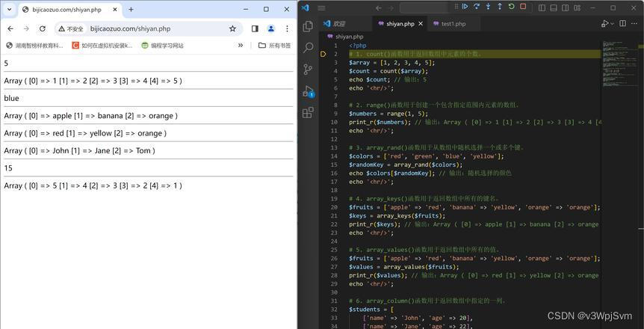Go forward in VS Code navigation history
The width and height of the screenshot is (644, 329).
(391, 7)
